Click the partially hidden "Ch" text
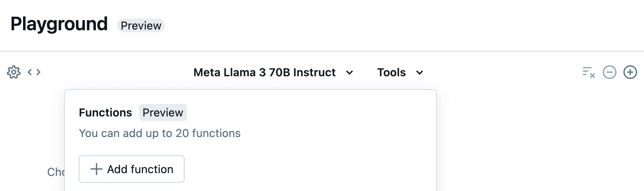644x191 pixels. (55, 172)
